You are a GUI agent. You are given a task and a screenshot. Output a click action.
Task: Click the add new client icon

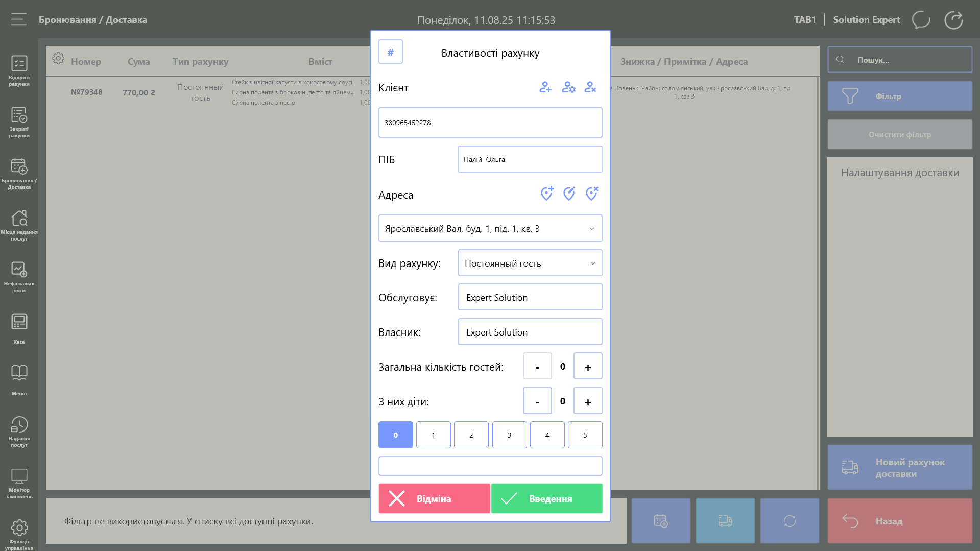click(545, 87)
